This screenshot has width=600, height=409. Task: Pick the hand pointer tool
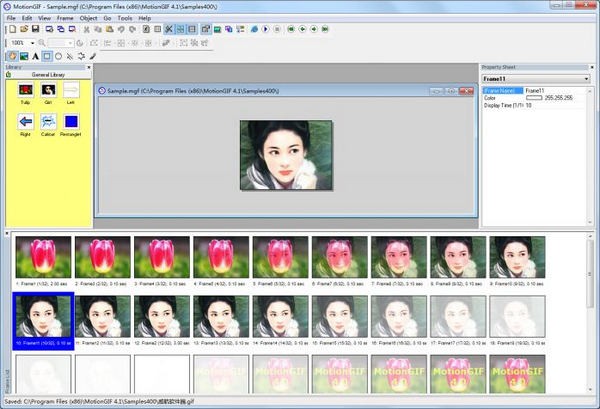[x=11, y=56]
